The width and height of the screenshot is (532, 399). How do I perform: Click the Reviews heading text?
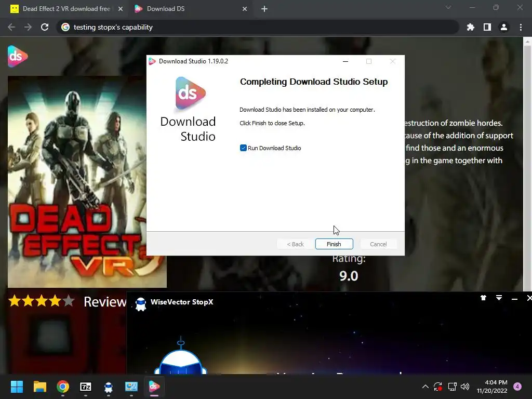(x=105, y=301)
